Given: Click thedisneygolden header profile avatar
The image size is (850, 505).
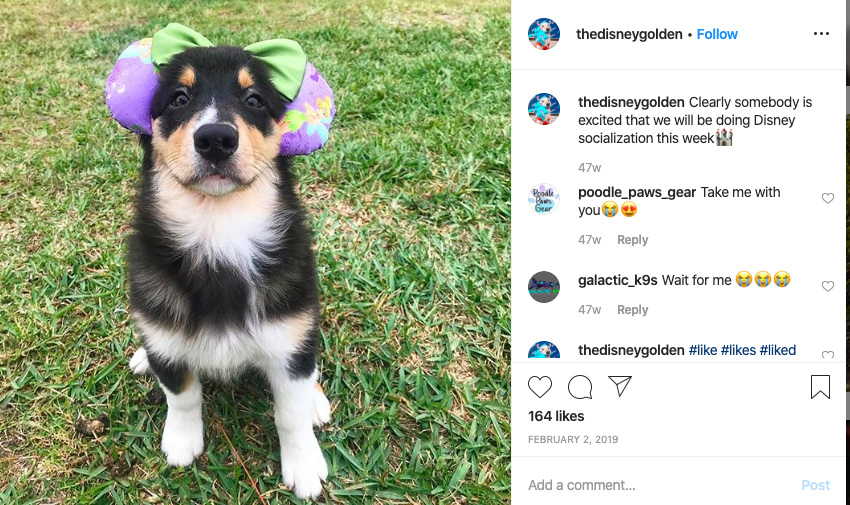Looking at the screenshot, I should [x=544, y=34].
